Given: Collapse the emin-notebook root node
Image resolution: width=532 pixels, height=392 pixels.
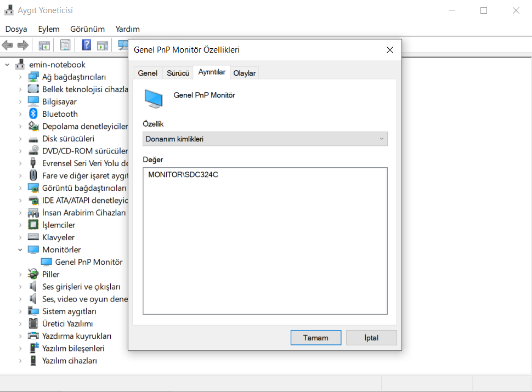Looking at the screenshot, I should (x=7, y=65).
